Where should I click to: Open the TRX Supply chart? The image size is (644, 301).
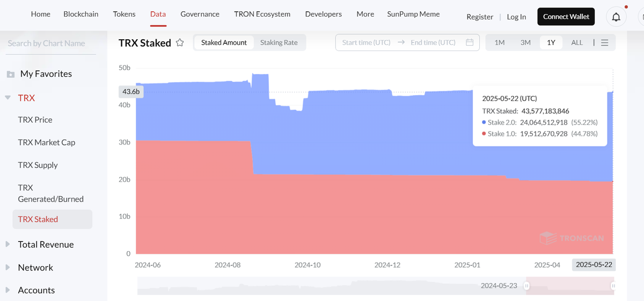point(38,165)
